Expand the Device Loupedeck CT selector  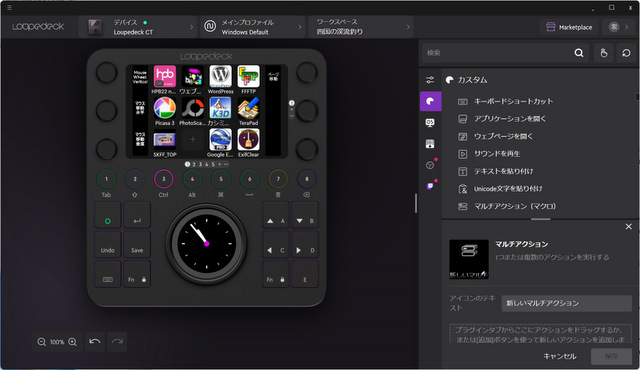(138, 27)
